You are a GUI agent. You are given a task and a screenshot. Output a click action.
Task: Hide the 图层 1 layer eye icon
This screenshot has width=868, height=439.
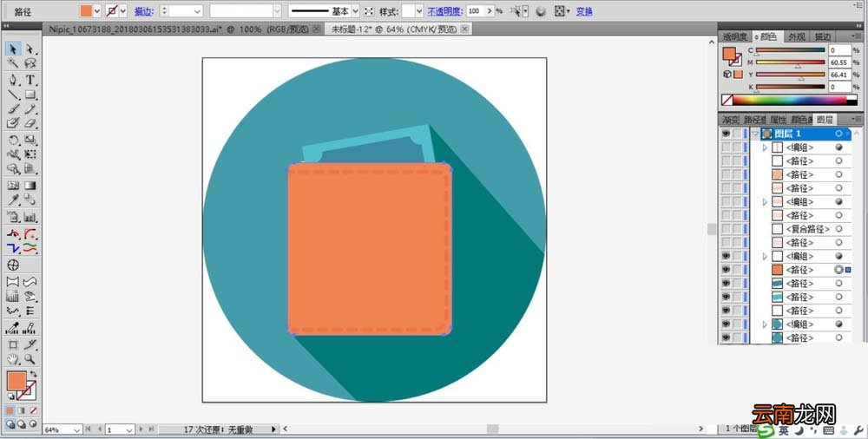726,134
